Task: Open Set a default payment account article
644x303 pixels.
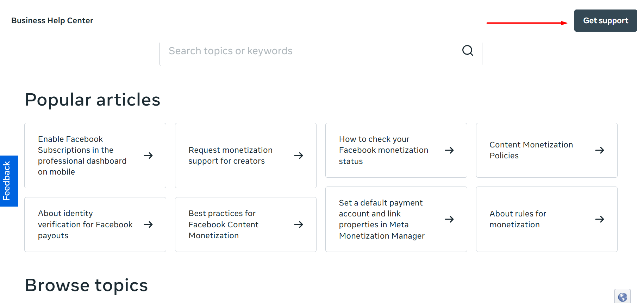Action: (x=381, y=219)
